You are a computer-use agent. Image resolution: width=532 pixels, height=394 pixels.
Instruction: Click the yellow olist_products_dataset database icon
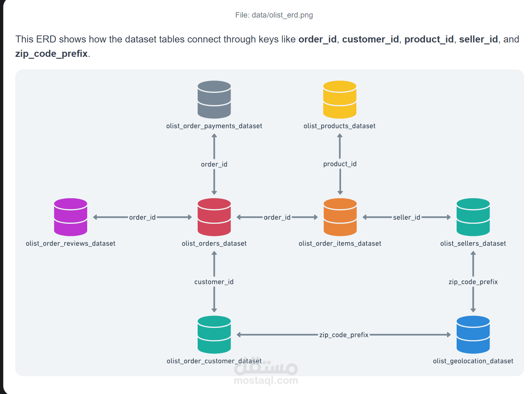(x=339, y=99)
